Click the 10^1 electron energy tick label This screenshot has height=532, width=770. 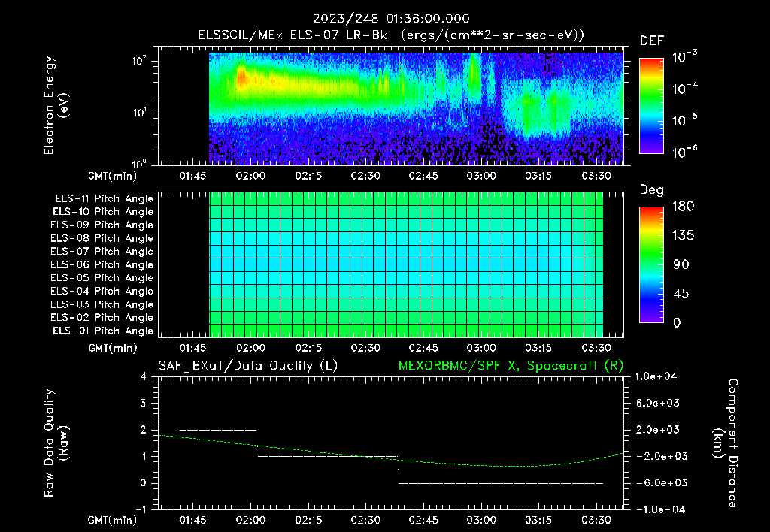pos(139,113)
